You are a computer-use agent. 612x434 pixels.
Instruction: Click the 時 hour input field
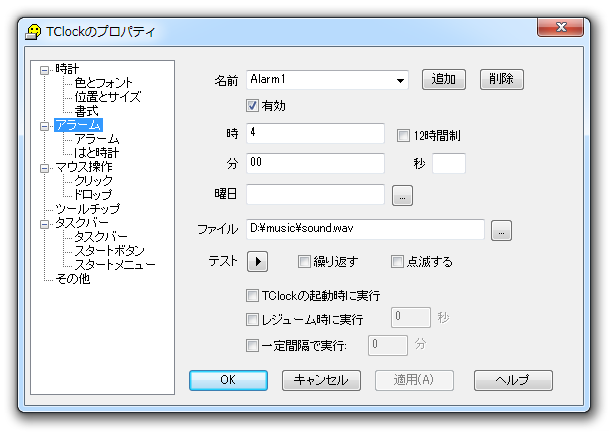coord(315,133)
